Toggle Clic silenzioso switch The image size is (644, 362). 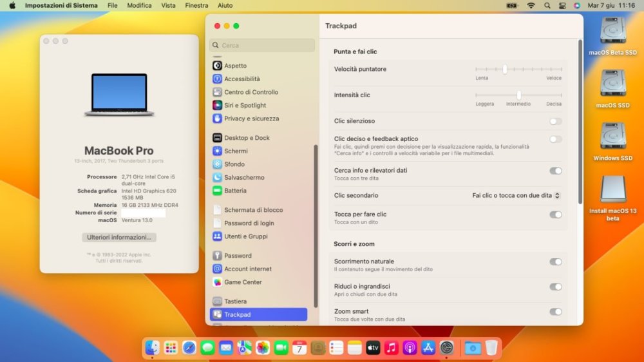pyautogui.click(x=555, y=121)
